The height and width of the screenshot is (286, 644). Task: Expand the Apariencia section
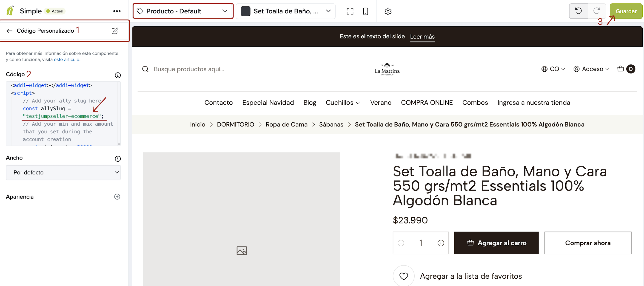point(117,197)
